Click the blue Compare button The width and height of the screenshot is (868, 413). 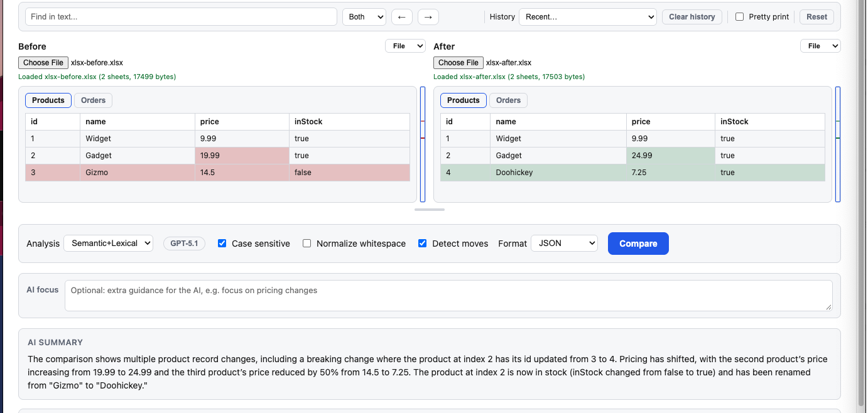638,244
